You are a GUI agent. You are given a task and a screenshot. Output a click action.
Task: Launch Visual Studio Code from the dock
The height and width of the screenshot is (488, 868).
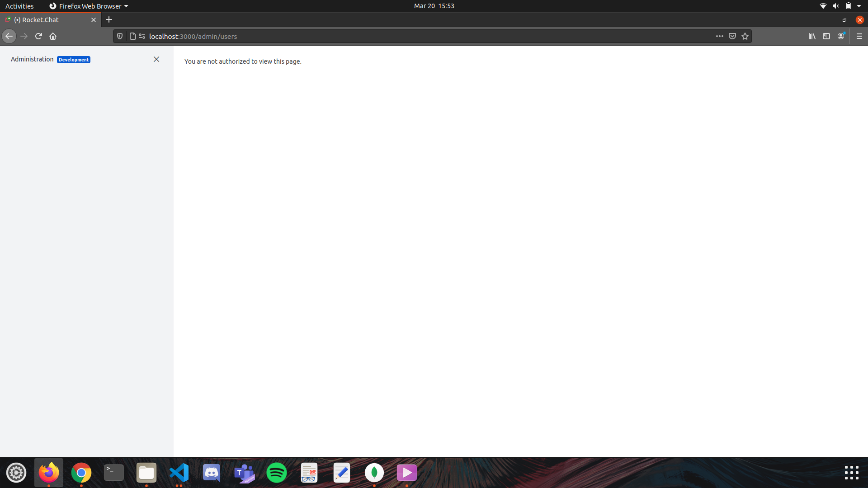pos(179,473)
